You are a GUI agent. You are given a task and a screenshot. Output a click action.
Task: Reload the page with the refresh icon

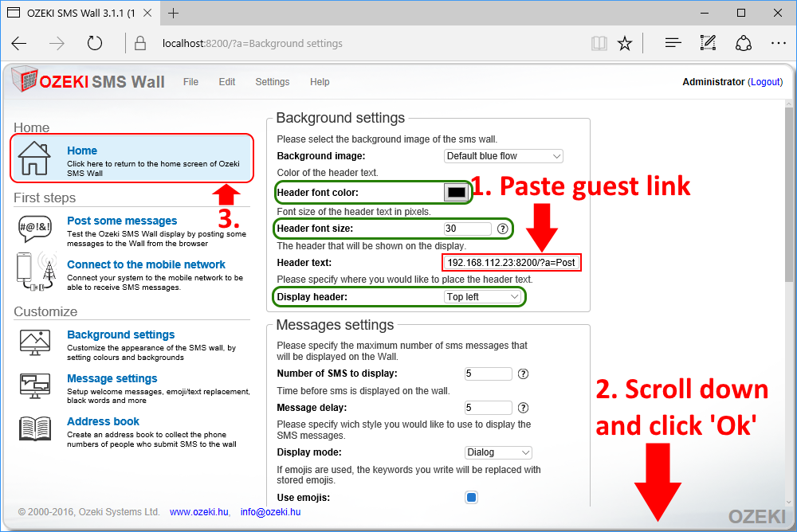click(x=95, y=44)
